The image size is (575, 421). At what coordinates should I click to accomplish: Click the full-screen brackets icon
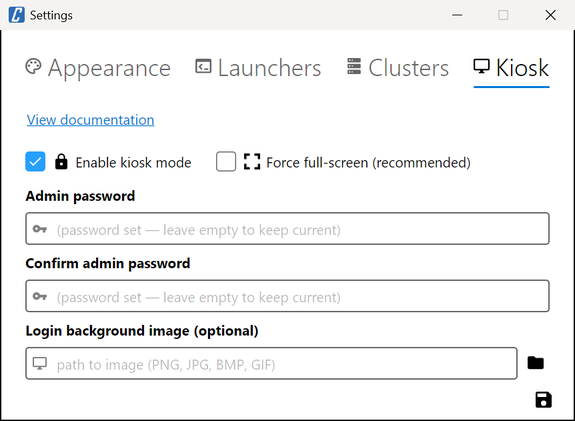[x=252, y=162]
